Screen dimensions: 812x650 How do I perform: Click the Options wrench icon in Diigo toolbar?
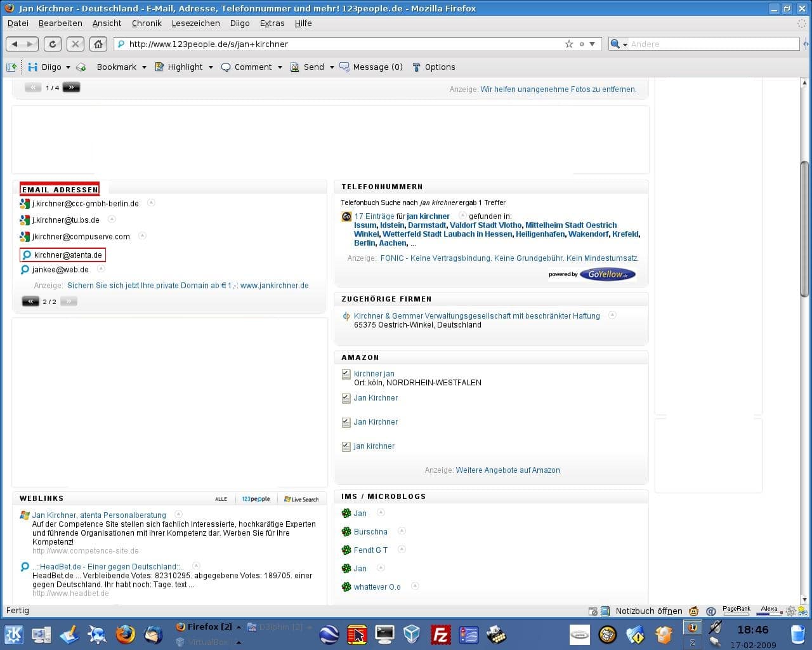pyautogui.click(x=416, y=67)
